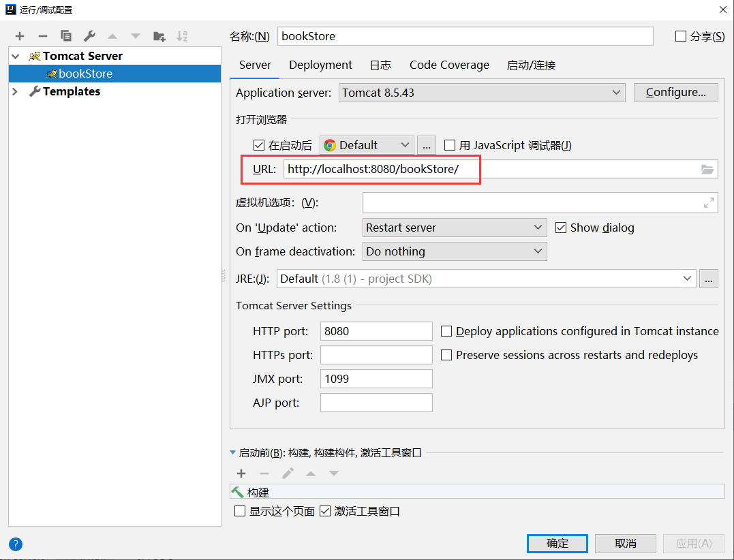This screenshot has height=560, width=734.
Task: Add a new configuration with the plus icon
Action: [x=20, y=36]
